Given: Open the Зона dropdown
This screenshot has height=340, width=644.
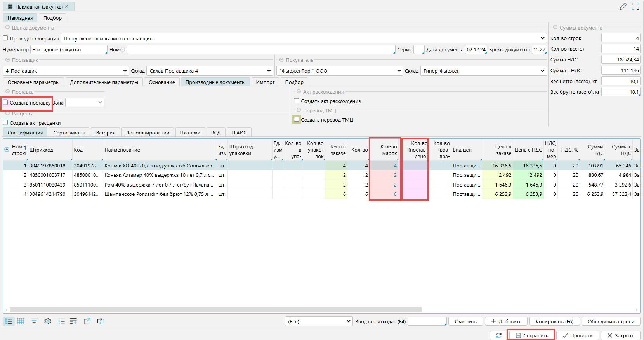Looking at the screenshot, I should (100, 103).
